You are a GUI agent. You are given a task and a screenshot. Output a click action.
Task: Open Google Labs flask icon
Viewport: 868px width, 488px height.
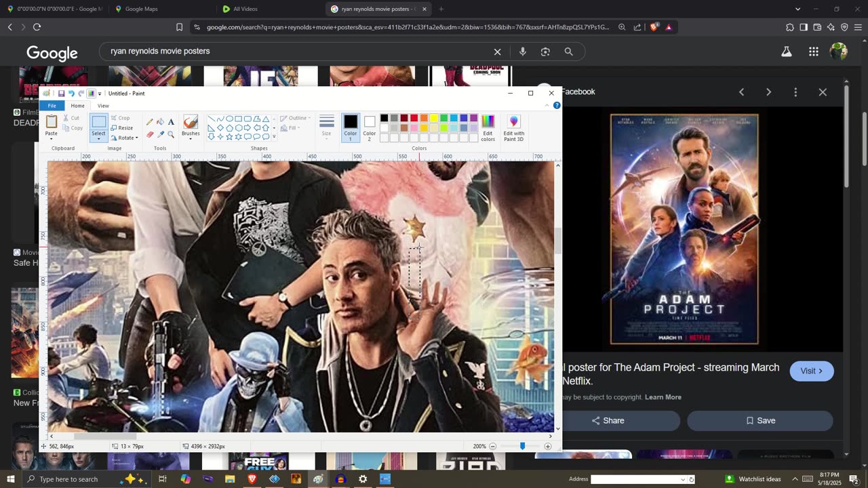tap(787, 52)
